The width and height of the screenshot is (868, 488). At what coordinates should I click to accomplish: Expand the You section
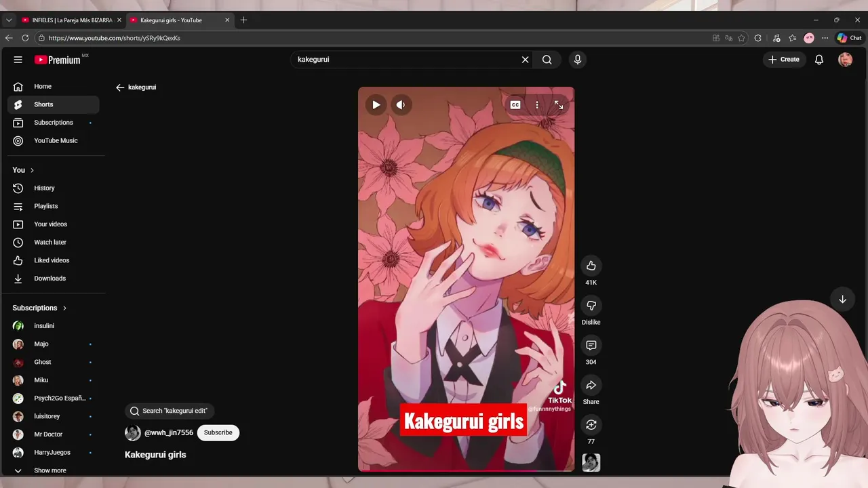[23, 170]
